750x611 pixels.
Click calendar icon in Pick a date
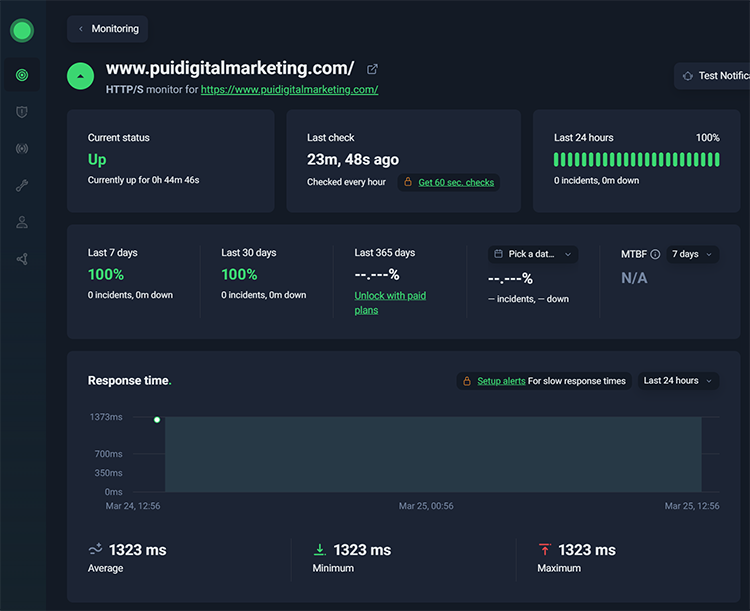point(498,255)
